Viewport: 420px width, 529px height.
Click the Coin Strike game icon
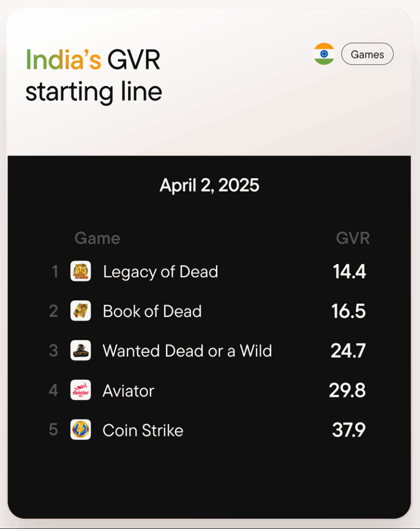[81, 430]
